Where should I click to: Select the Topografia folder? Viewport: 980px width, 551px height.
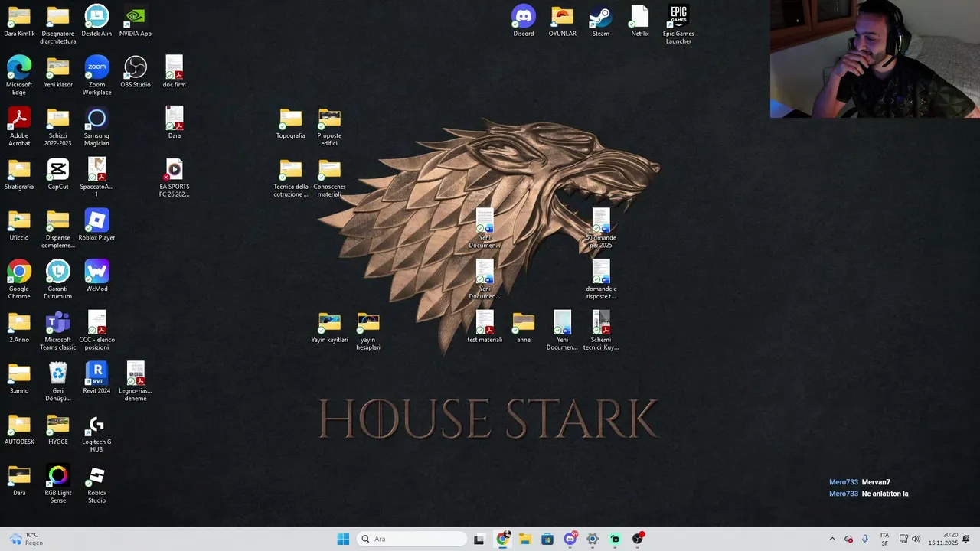291,123
